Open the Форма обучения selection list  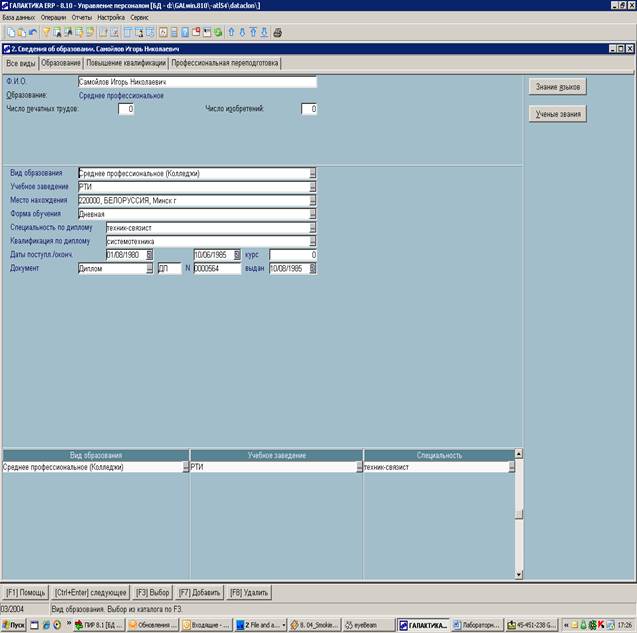tap(312, 214)
